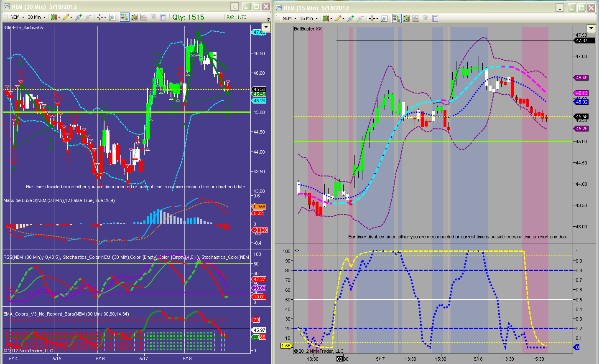The width and height of the screenshot is (599, 364).
Task: Click NEM (15 Min) 5/18/2012 window title
Action: (316, 8)
